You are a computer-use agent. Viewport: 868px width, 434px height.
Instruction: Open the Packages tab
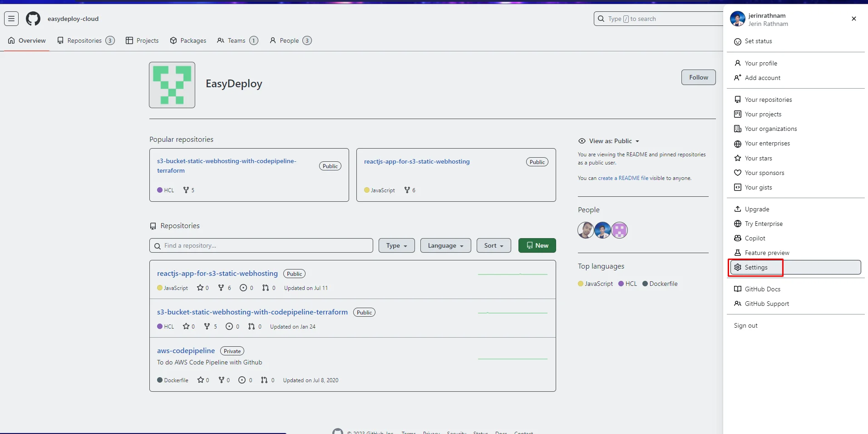188,40
